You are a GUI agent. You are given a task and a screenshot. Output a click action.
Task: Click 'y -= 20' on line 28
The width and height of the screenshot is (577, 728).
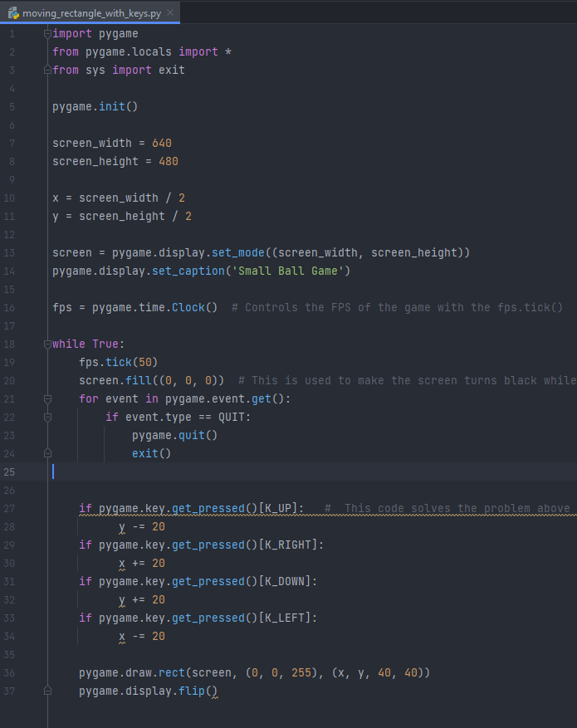click(x=142, y=526)
